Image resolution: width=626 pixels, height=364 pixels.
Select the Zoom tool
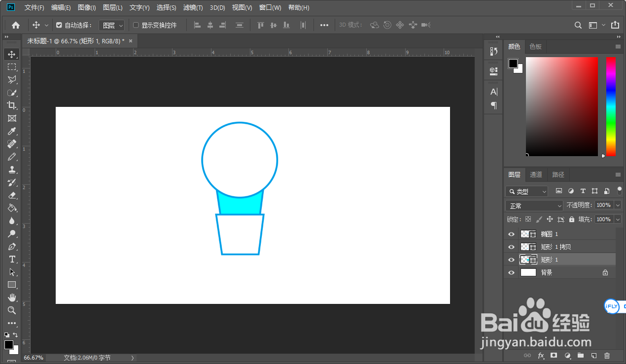pyautogui.click(x=12, y=310)
